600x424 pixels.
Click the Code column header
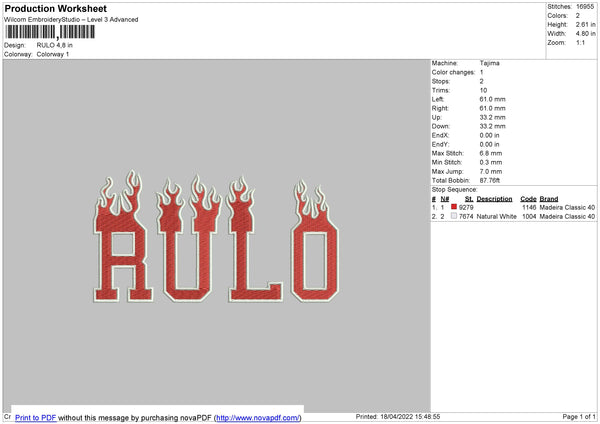coord(528,199)
